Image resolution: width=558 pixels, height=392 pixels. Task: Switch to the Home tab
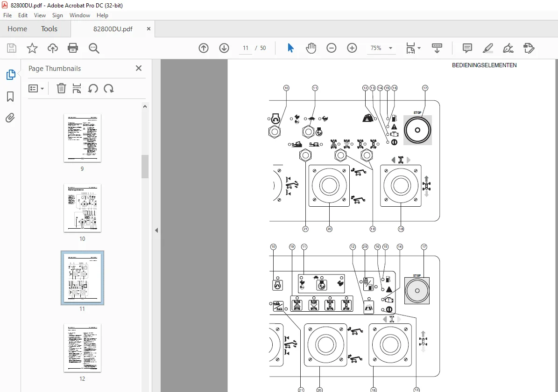click(x=17, y=29)
